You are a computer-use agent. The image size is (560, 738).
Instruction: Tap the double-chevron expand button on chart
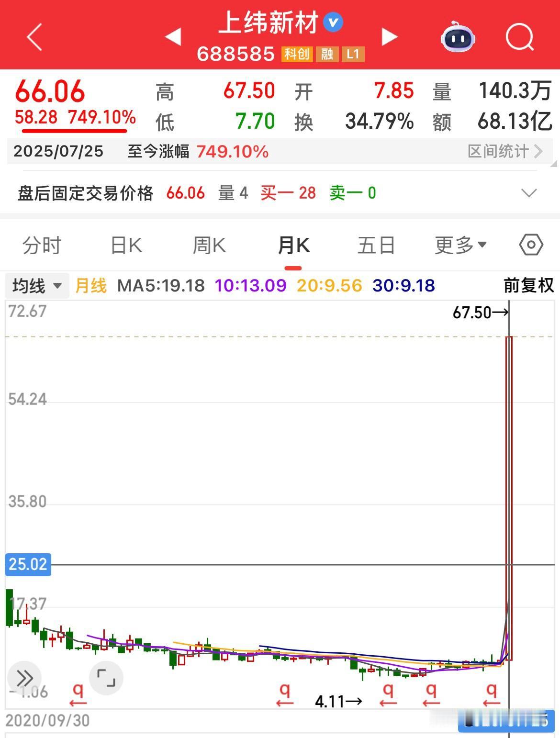click(x=24, y=678)
